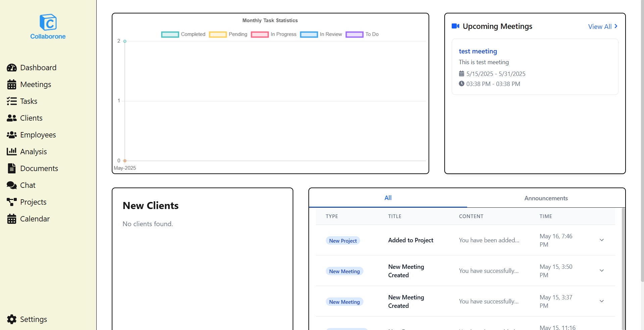Click the 'This is test meeting' description
Screen dimensions: 644x330
tap(484, 62)
